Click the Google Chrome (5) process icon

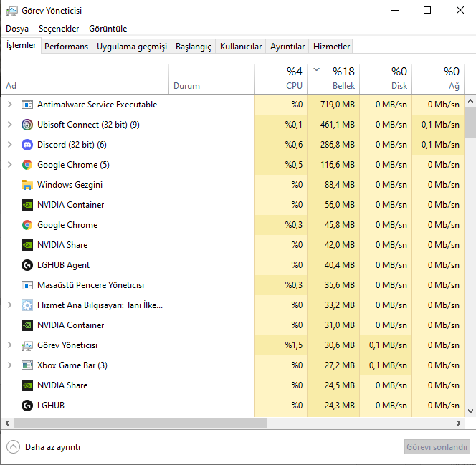(x=27, y=165)
